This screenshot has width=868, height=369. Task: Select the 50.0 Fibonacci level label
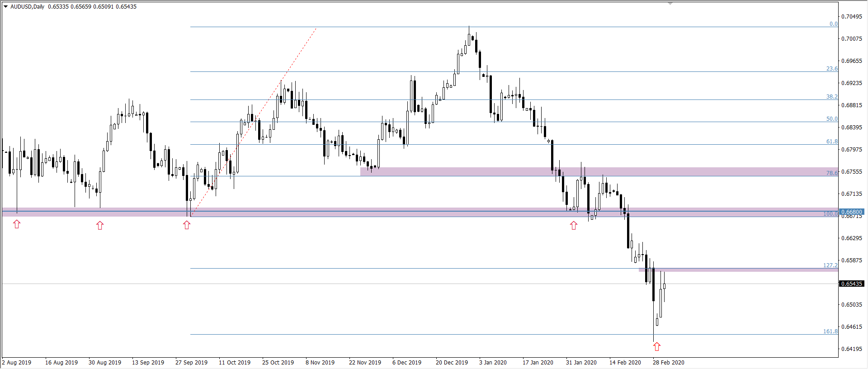pos(832,119)
